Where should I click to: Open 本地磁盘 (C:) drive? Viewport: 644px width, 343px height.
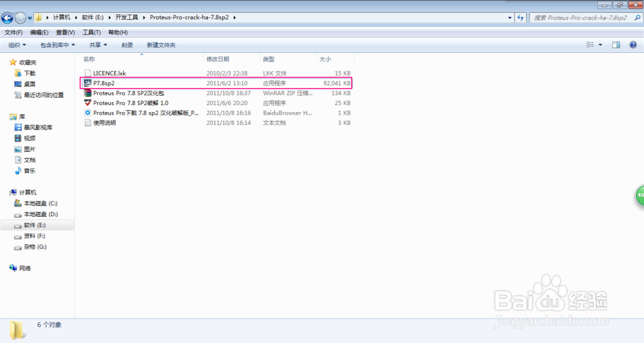pyautogui.click(x=41, y=203)
